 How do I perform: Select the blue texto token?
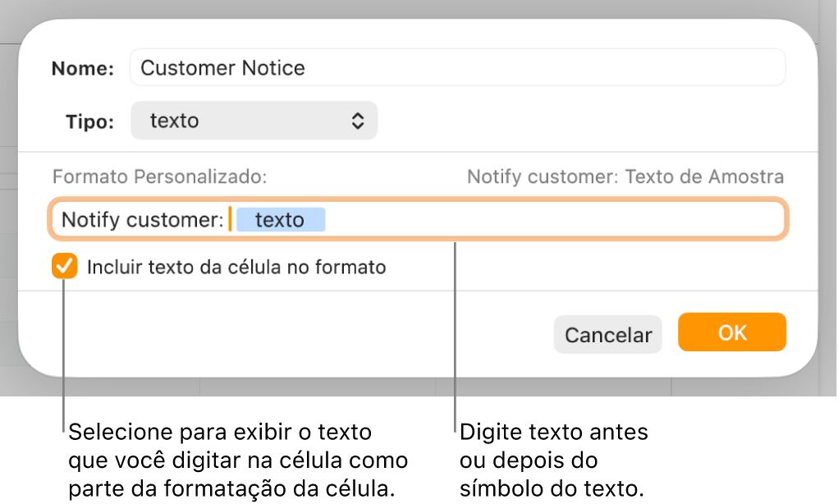click(x=281, y=220)
